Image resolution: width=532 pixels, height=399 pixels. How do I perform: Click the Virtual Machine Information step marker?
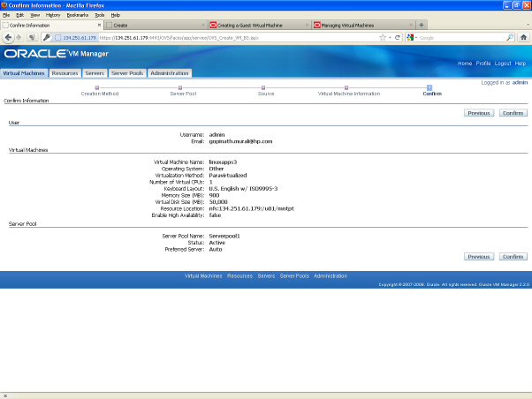(x=346, y=87)
